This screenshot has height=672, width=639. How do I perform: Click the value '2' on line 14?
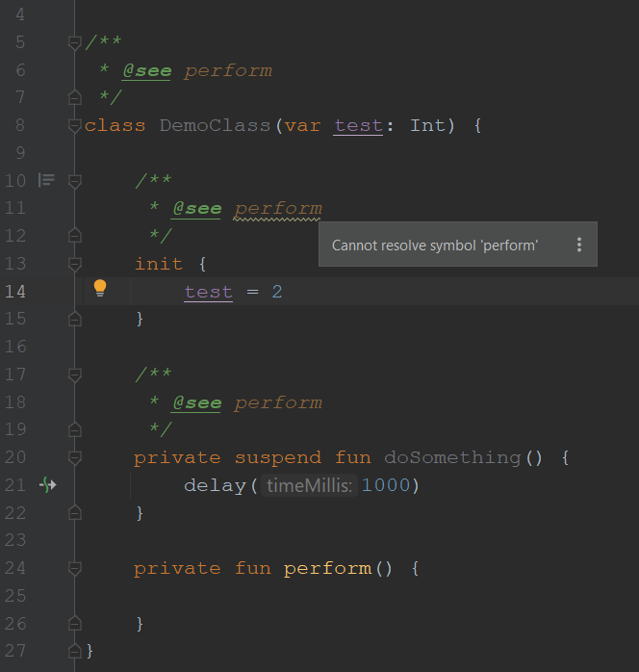tap(277, 292)
